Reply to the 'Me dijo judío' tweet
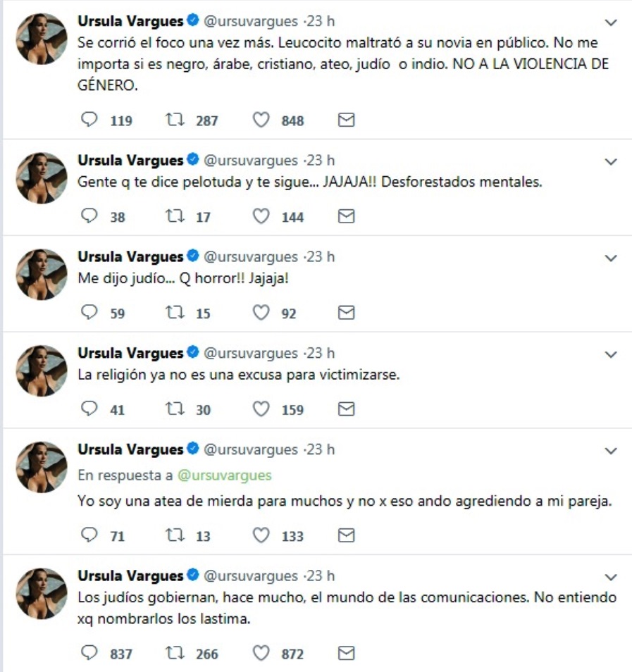This screenshot has width=632, height=672. pyautogui.click(x=89, y=313)
